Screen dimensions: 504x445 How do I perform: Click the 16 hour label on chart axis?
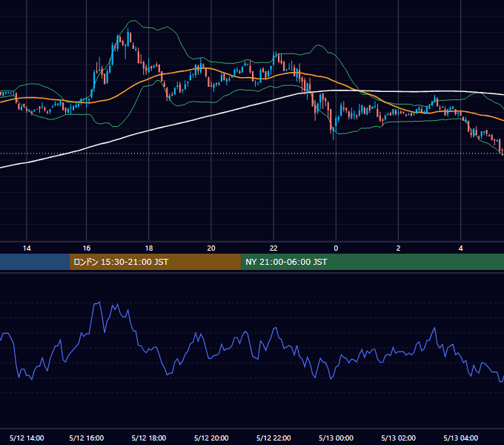click(x=87, y=248)
